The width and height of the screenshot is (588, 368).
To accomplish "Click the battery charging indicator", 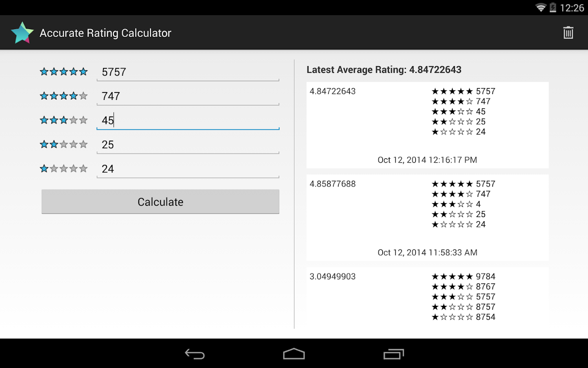I will tap(552, 7).
